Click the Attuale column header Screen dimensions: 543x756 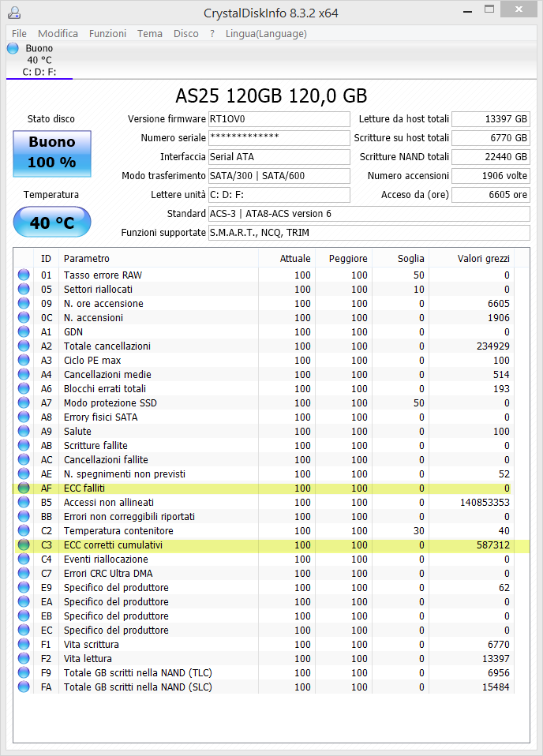tap(287, 258)
